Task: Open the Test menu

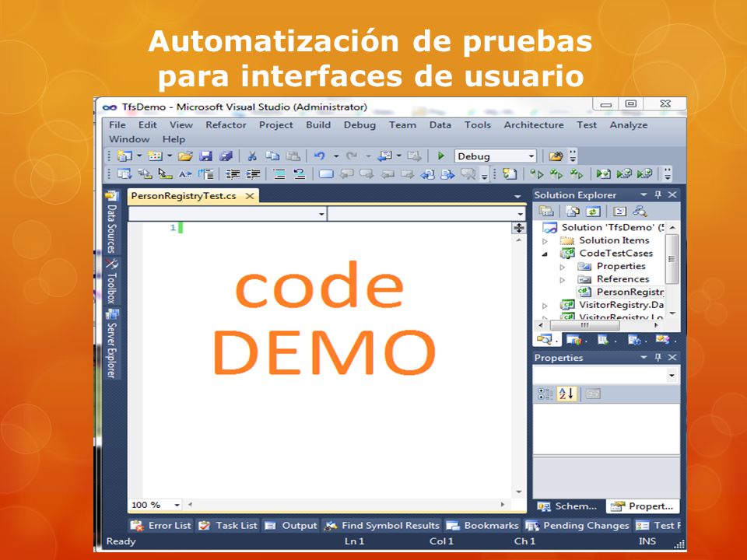Action: point(587,125)
